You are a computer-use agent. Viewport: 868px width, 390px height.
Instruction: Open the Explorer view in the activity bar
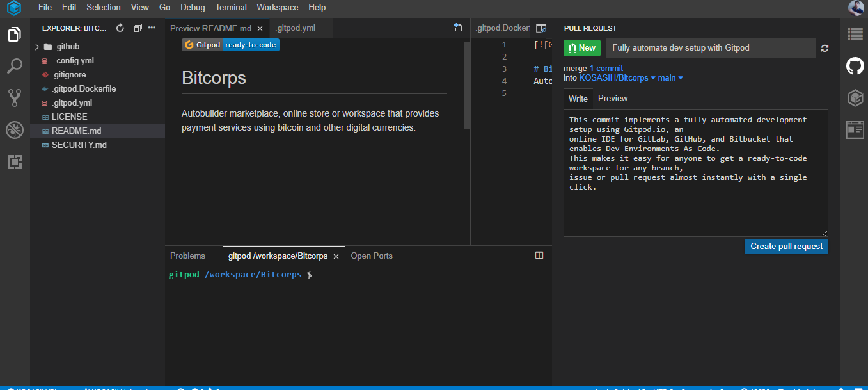pyautogui.click(x=14, y=35)
